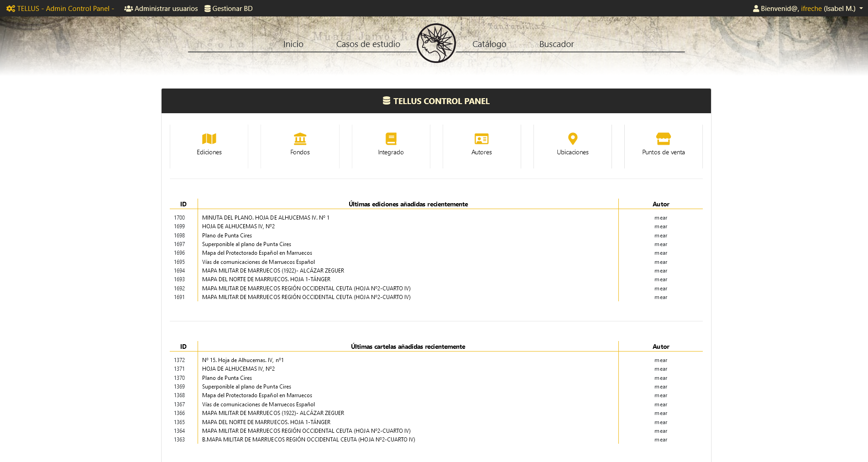Click the user silhouette icon beside Bienvenid@

point(757,8)
